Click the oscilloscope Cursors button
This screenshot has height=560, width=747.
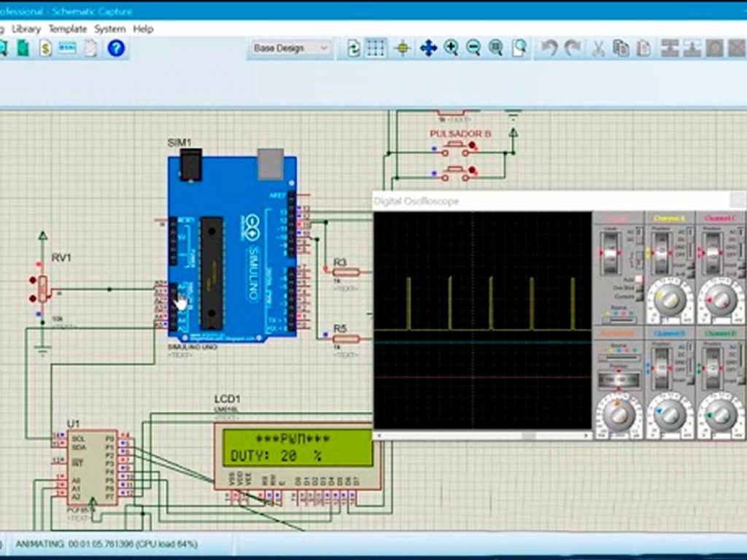click(x=639, y=297)
